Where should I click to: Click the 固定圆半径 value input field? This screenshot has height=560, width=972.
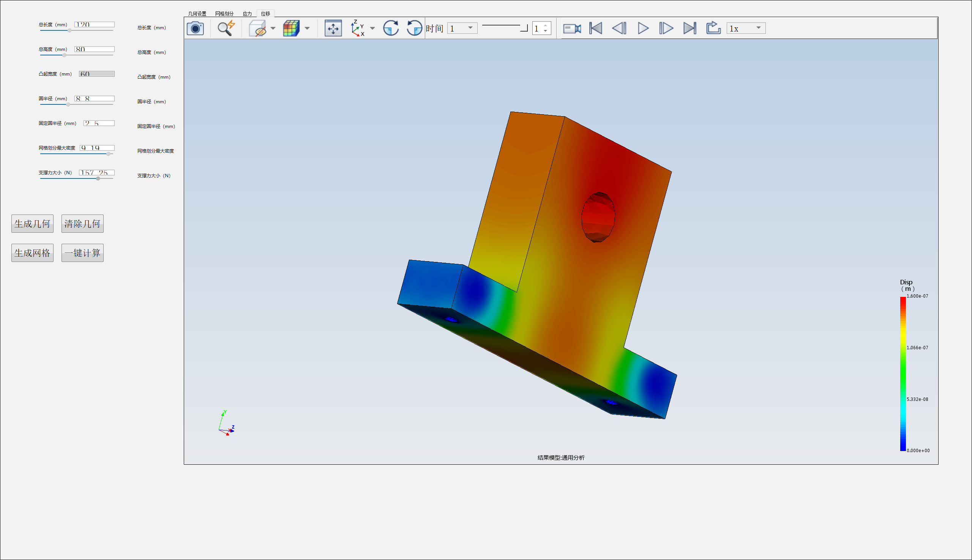[99, 123]
